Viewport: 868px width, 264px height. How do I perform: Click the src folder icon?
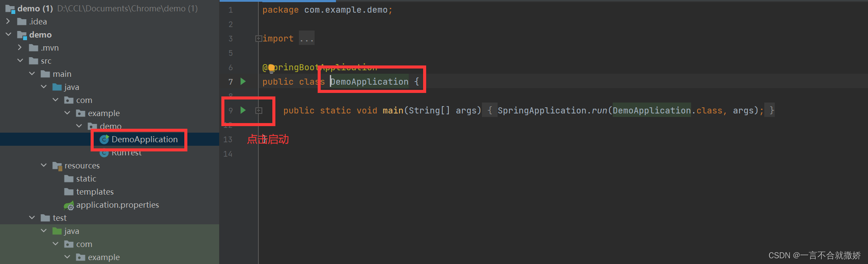pyautogui.click(x=34, y=61)
